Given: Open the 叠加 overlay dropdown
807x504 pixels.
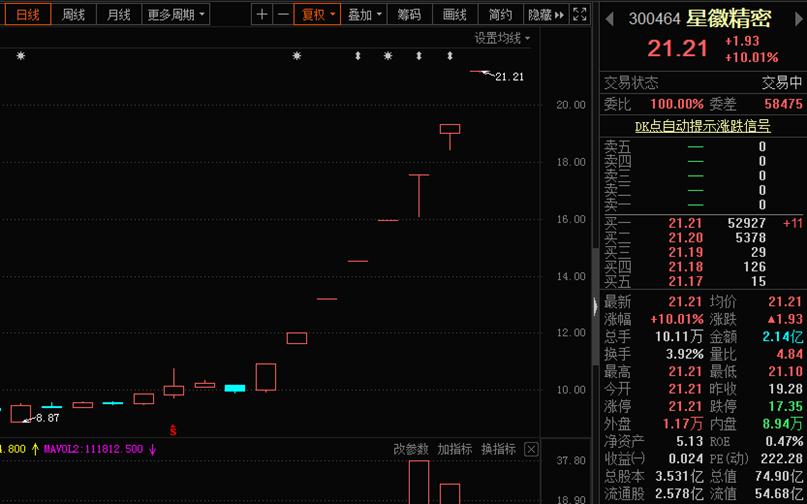Looking at the screenshot, I should (364, 14).
